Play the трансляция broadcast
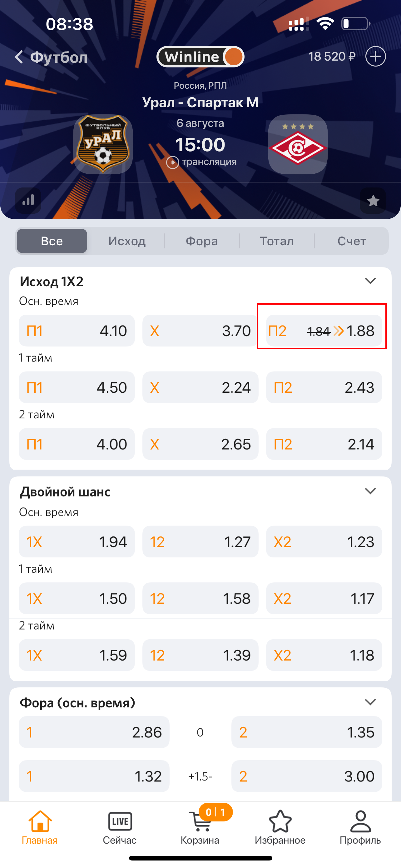The width and height of the screenshot is (401, 868). tap(201, 162)
